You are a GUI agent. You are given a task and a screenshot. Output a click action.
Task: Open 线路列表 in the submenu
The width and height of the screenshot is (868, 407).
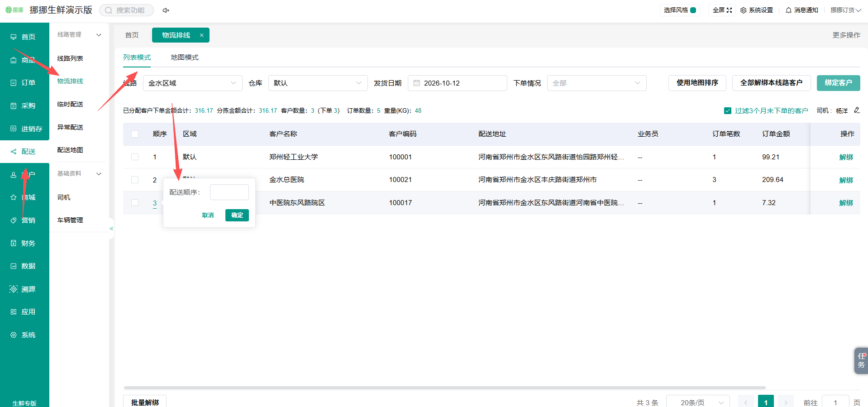70,58
